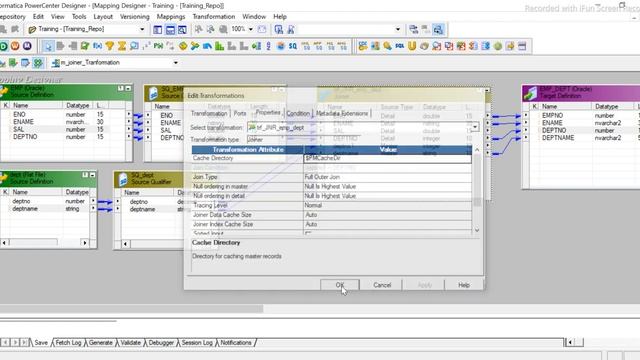Launch Designer via the green D icon
Viewport: 640px width, 360px height.
[3, 46]
